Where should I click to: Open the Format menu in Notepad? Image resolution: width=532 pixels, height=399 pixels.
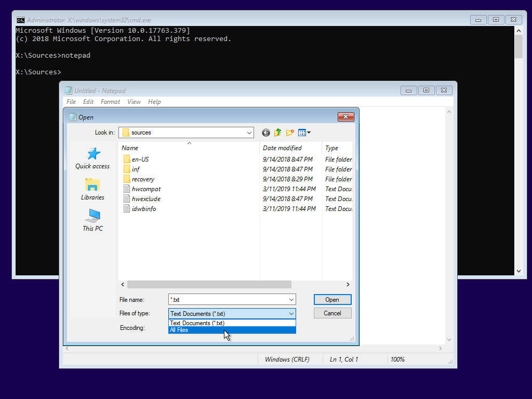pos(110,101)
